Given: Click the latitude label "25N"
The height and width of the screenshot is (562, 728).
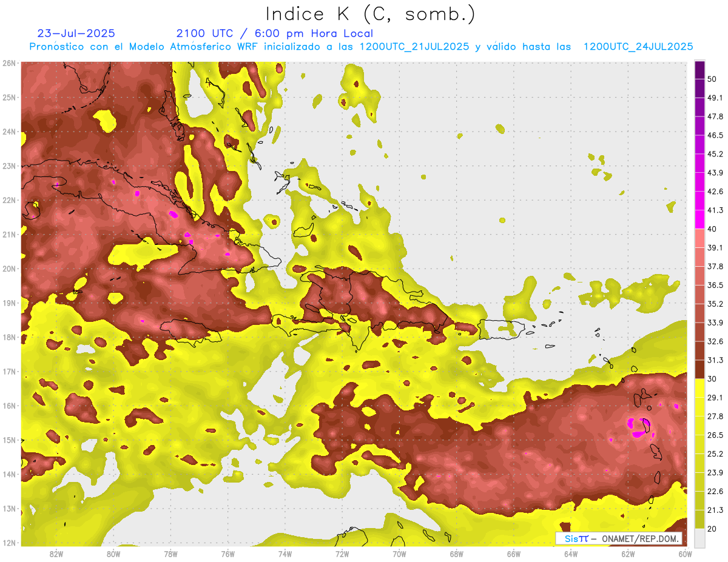Looking at the screenshot, I should pyautogui.click(x=9, y=97).
